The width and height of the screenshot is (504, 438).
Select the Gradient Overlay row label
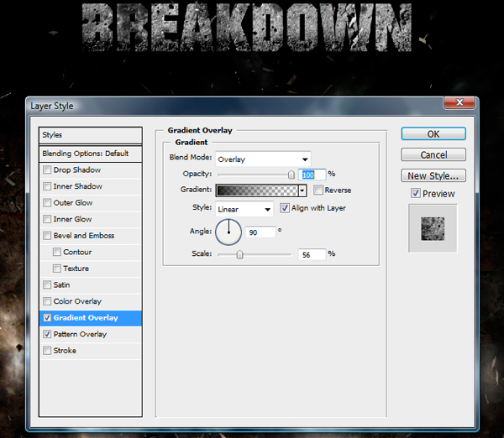pos(86,318)
